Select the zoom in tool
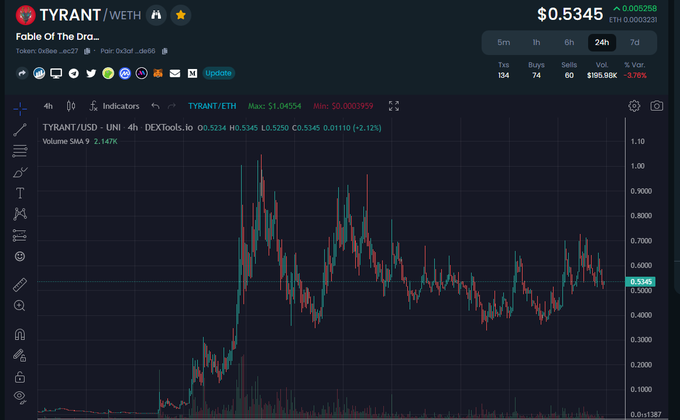 (x=20, y=306)
